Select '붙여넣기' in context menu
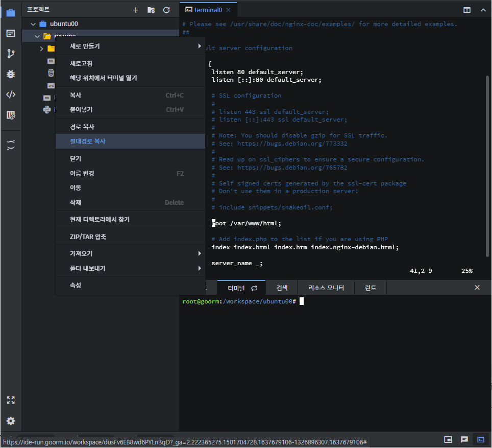This screenshot has height=448, width=492. point(130,110)
